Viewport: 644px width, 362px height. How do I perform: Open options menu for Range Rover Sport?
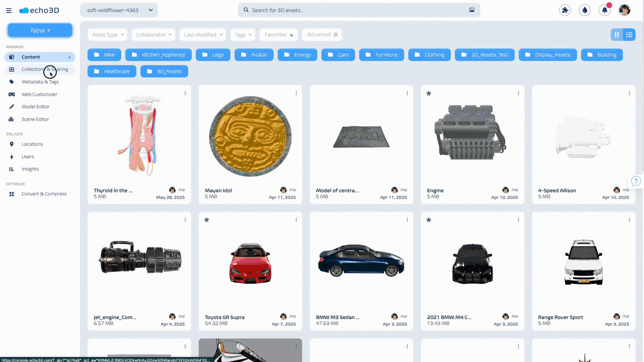pos(629,220)
